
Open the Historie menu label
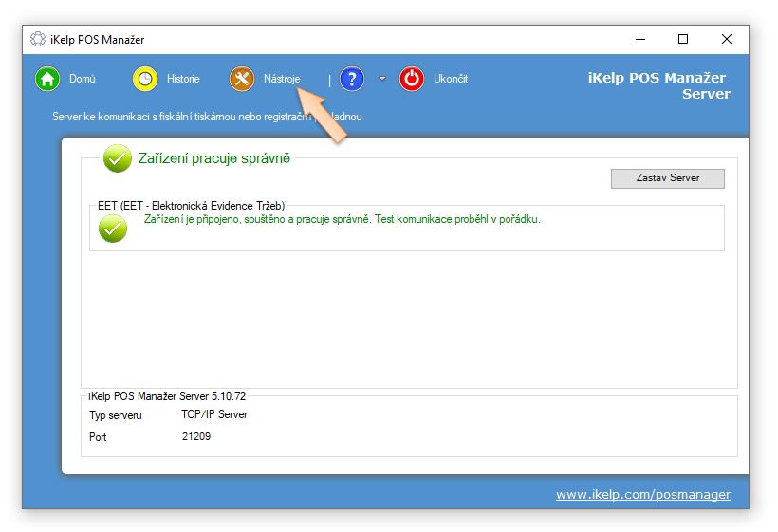point(183,79)
